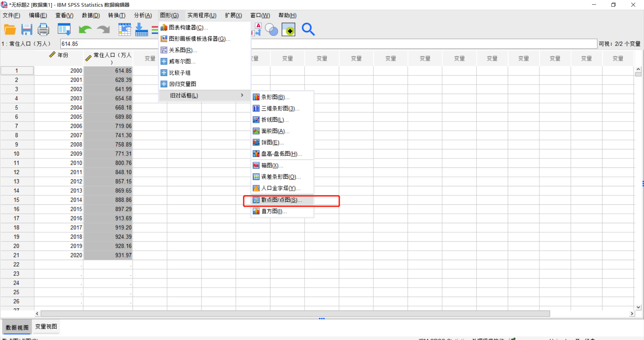This screenshot has height=340, width=644.
Task: Select 关系图(R) in the Graphs menu
Action: tap(205, 50)
